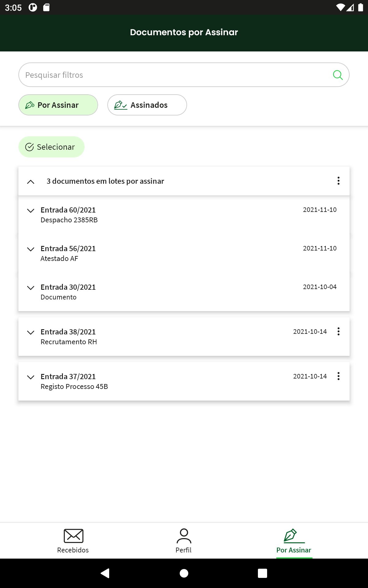Screen dimensions: 368x588
Task: Open the Perfil person icon
Action: pyautogui.click(x=184, y=536)
